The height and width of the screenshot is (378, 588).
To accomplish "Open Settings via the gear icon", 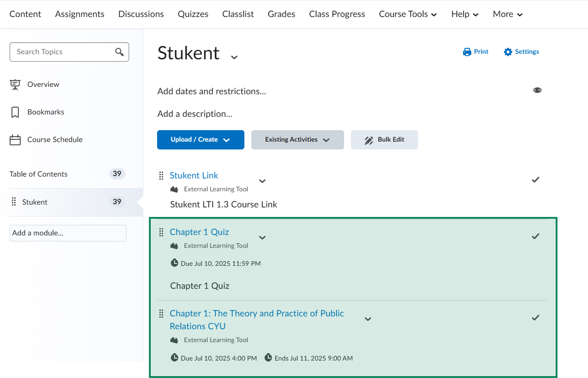I will pos(508,52).
